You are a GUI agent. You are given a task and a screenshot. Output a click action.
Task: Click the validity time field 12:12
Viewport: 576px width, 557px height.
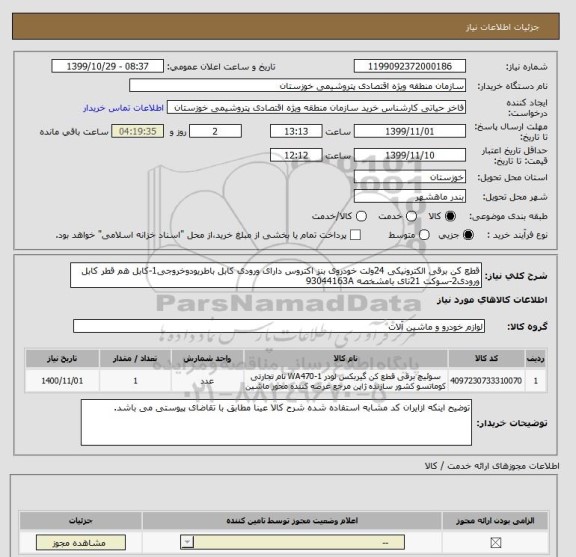[x=296, y=155]
